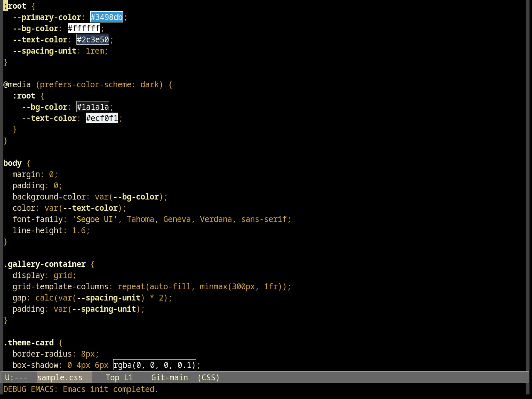This screenshot has height=399, width=532.
Task: Click the 1rem value
Action: coord(95,51)
